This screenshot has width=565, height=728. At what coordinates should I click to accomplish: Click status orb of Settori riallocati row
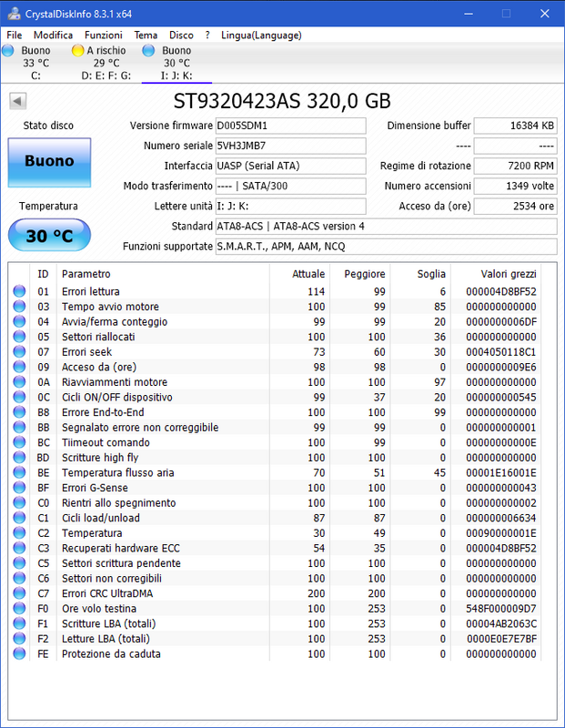(x=19, y=337)
